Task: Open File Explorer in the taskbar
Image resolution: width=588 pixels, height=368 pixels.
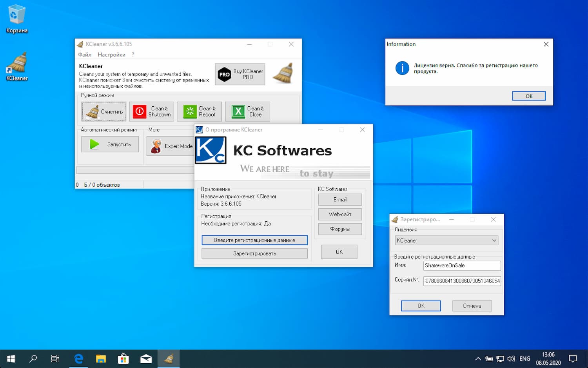Action: click(x=101, y=359)
